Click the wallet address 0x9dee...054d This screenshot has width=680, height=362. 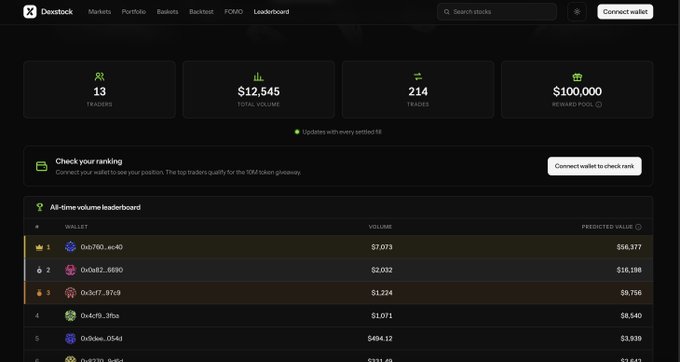[101, 339]
